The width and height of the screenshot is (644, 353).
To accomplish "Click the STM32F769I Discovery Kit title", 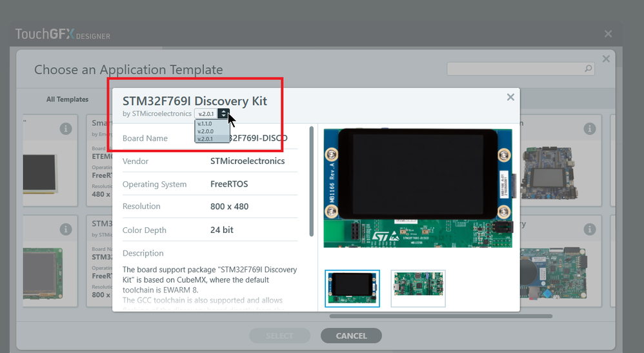I will click(195, 101).
